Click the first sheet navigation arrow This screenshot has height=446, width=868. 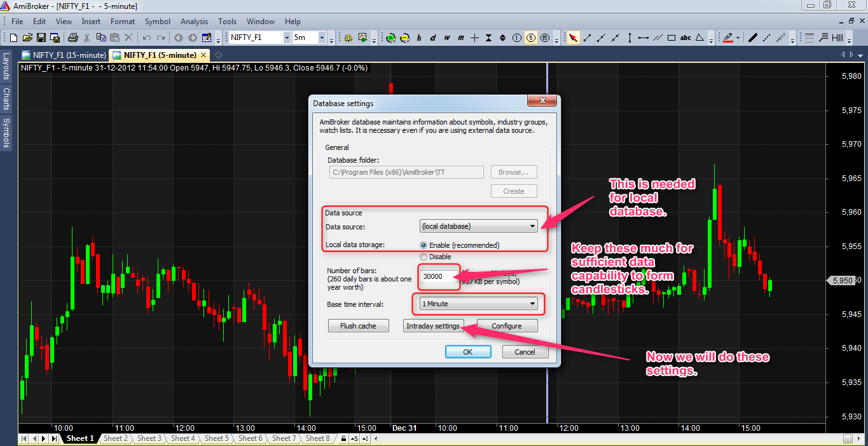[x=24, y=438]
